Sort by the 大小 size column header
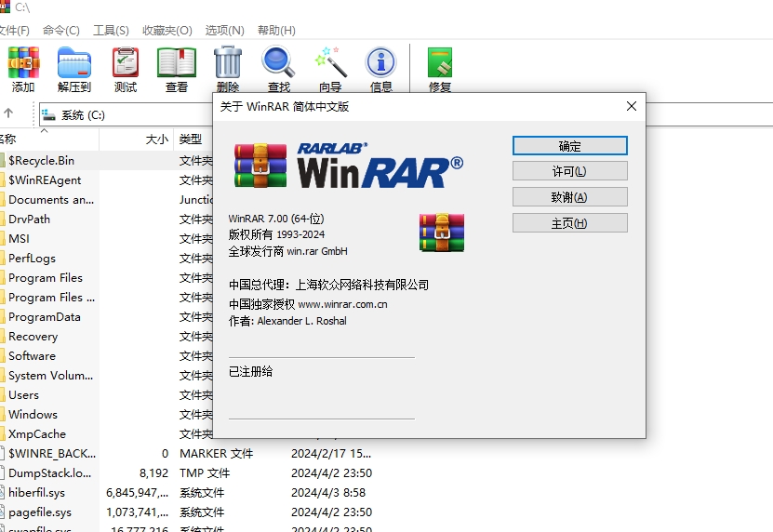Viewport: 773px width, 532px height. (136, 139)
